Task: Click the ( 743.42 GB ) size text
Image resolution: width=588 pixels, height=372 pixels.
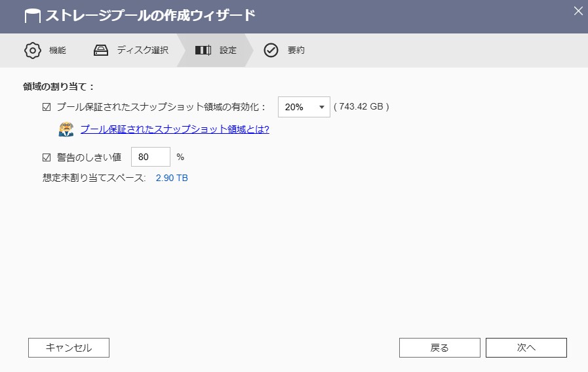Action: pyautogui.click(x=361, y=106)
